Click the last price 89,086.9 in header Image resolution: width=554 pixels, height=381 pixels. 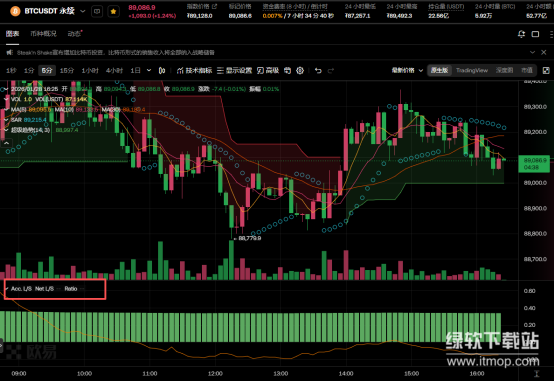[142, 7]
